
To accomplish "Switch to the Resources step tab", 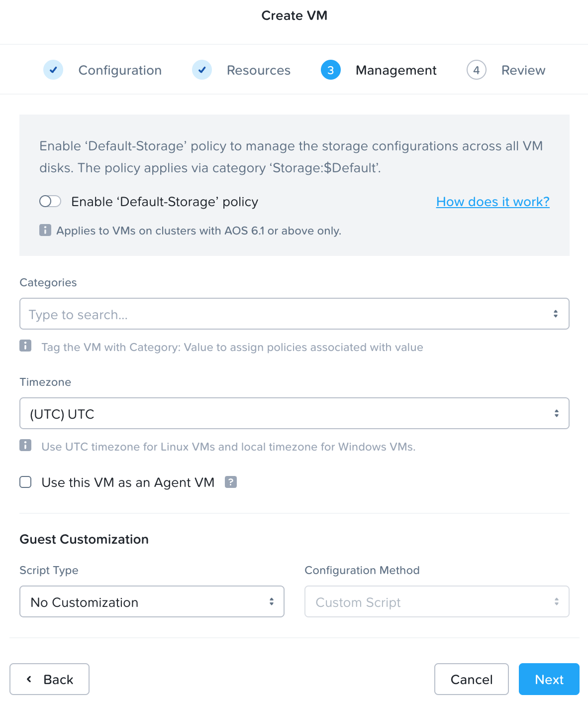I will pyautogui.click(x=258, y=70).
